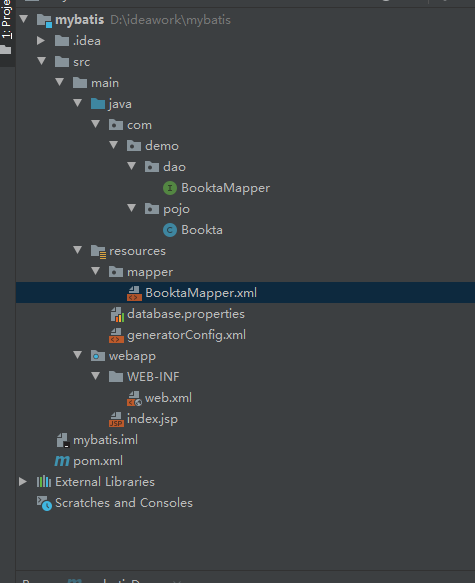Collapse the resources folder arrow
Viewport: 475px width, 583px height.
tap(78, 250)
